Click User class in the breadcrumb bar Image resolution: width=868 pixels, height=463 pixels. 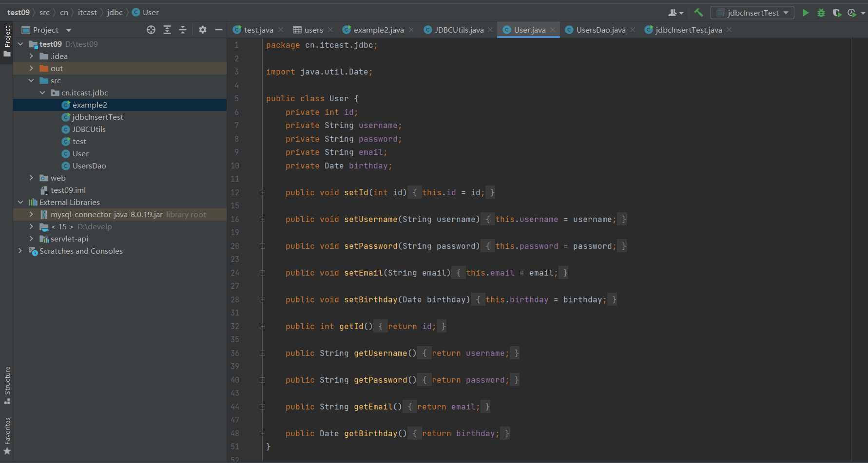(145, 12)
